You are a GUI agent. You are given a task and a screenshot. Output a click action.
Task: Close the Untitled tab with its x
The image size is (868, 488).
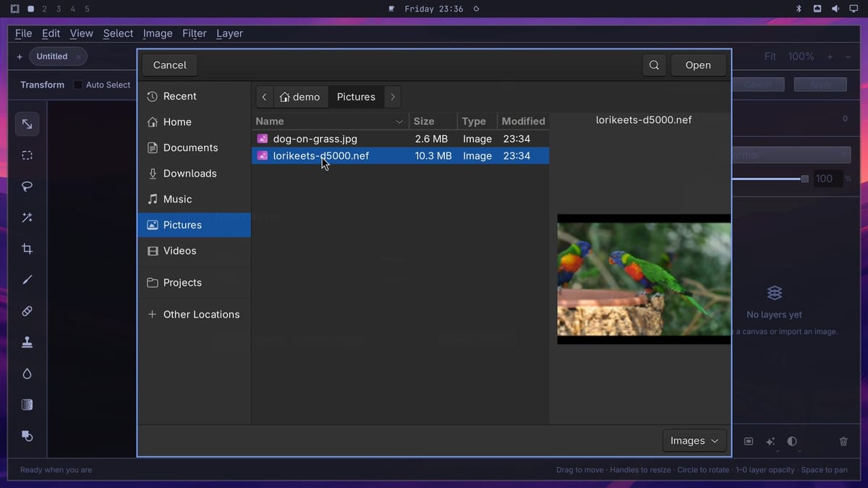coord(78,56)
